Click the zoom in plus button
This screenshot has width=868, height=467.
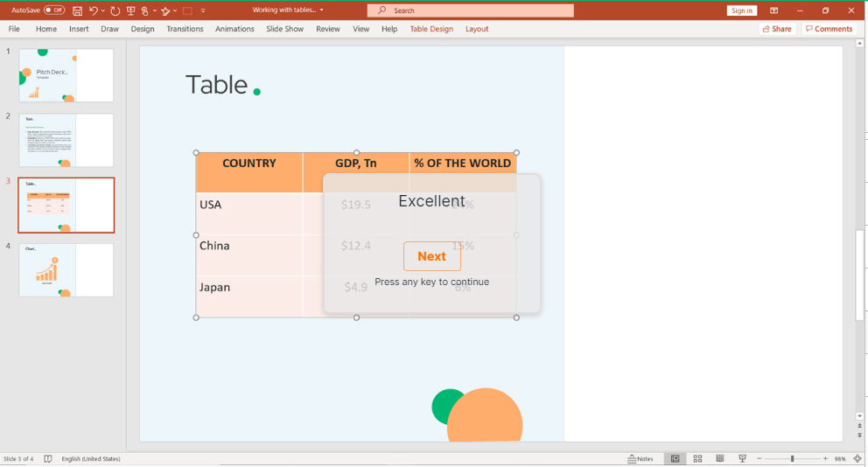click(825, 459)
